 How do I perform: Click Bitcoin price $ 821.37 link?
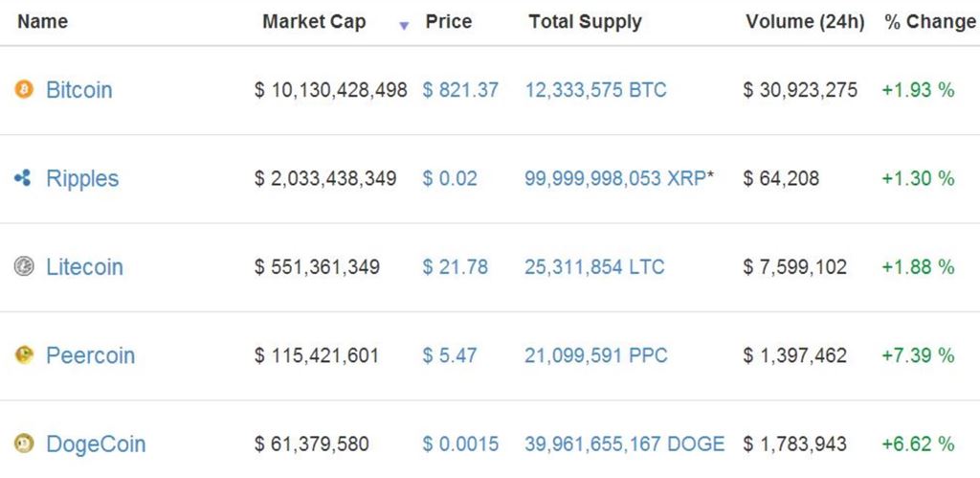coord(460,90)
